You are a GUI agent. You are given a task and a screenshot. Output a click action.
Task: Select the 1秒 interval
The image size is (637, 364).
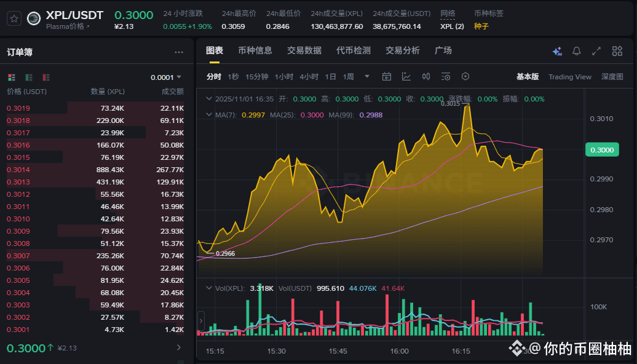coord(233,77)
